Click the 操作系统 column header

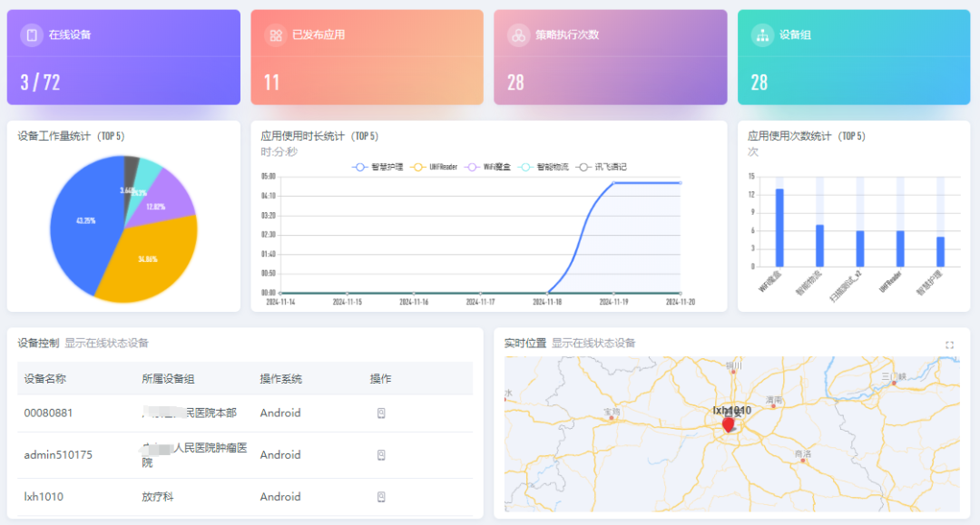[x=280, y=378]
